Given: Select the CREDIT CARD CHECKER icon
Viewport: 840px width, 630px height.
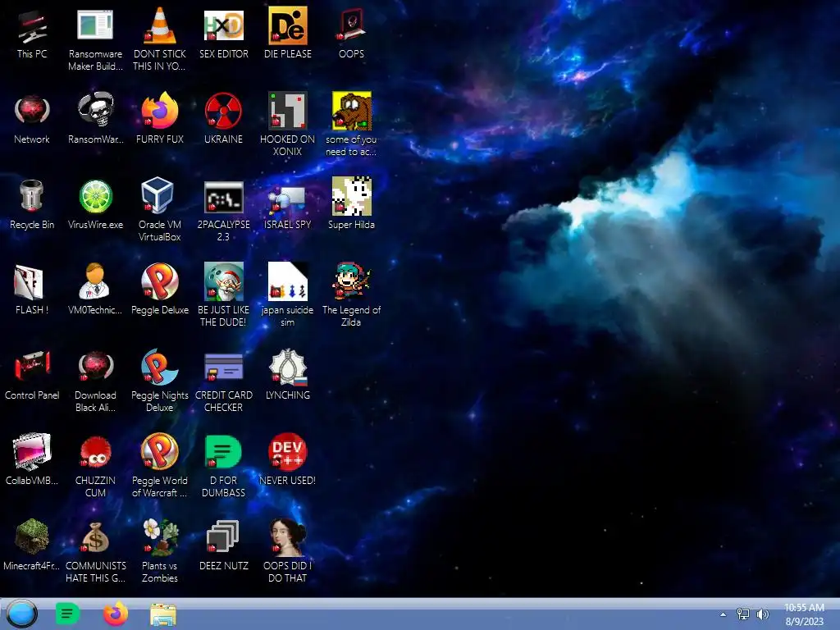Looking at the screenshot, I should (x=223, y=367).
